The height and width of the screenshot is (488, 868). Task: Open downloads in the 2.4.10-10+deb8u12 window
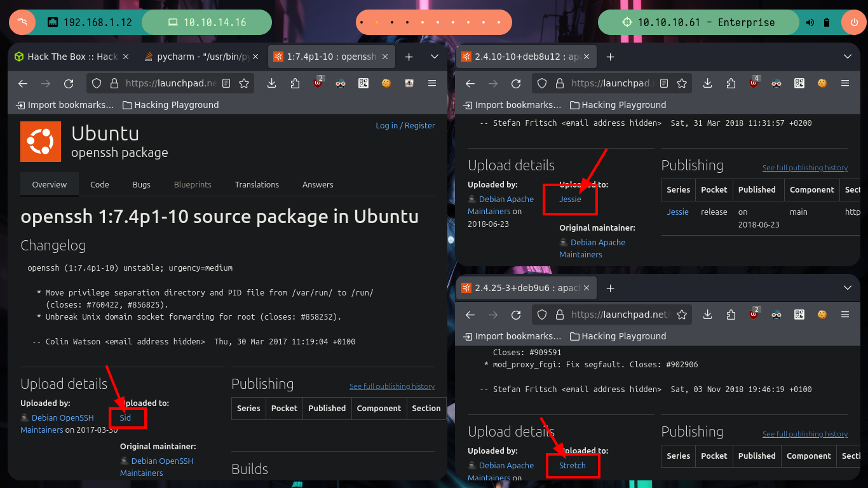[x=707, y=83]
